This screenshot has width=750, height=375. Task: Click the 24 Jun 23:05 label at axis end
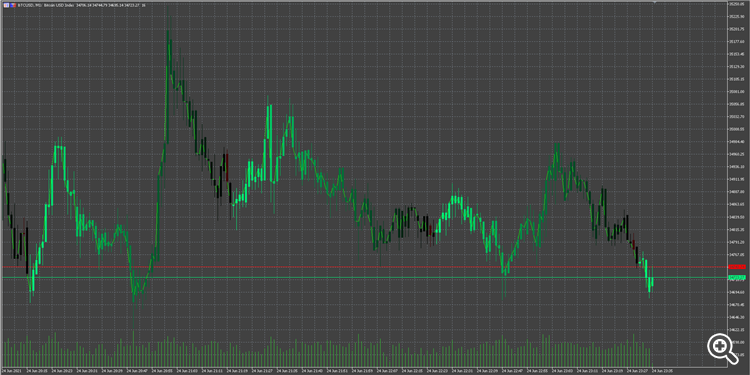[661, 371]
